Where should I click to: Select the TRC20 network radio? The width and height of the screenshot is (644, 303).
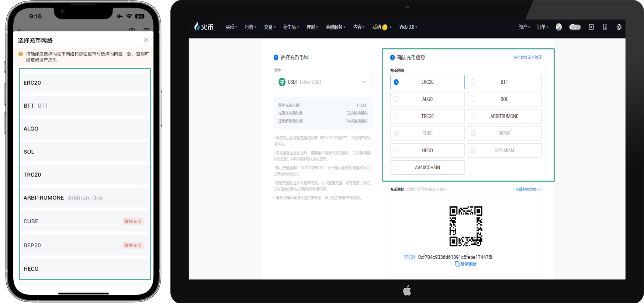point(396,116)
